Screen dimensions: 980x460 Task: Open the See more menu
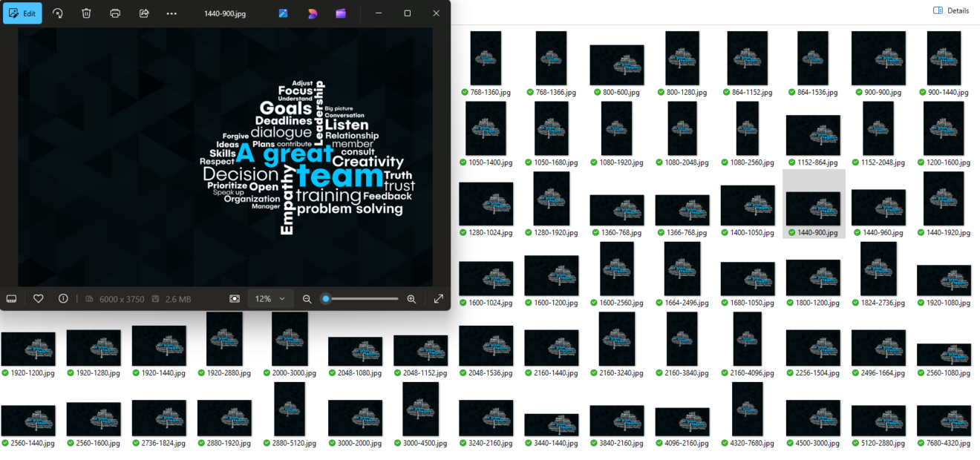click(171, 13)
